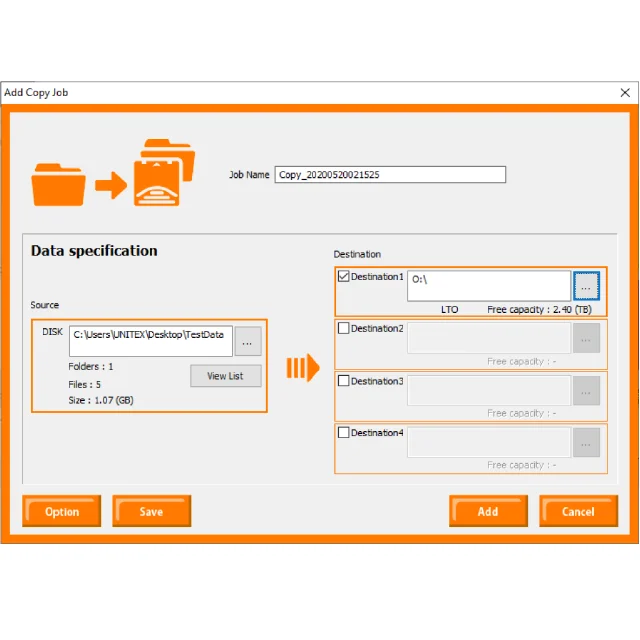This screenshot has height=640, width=640.
Task: Click the orange arrow between header icons
Action: pos(110,185)
